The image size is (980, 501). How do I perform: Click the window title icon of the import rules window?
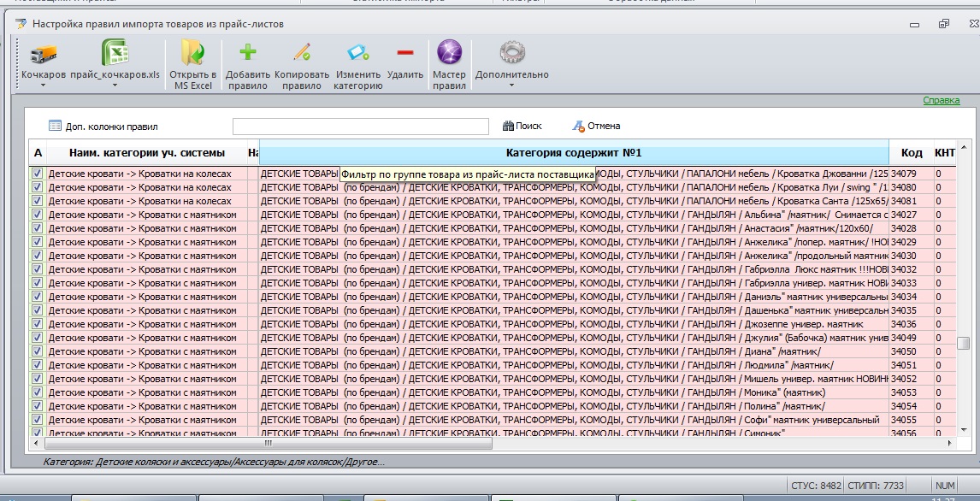(21, 24)
